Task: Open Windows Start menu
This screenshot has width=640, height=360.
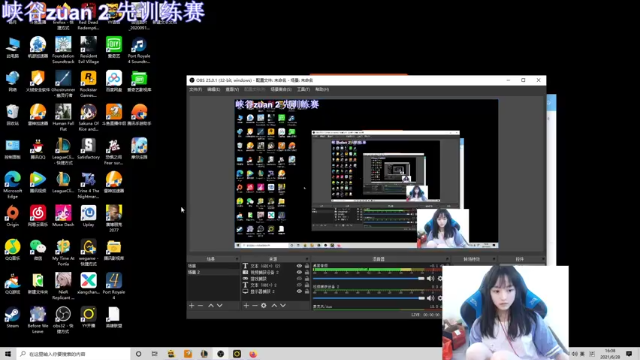Action: click(8, 354)
